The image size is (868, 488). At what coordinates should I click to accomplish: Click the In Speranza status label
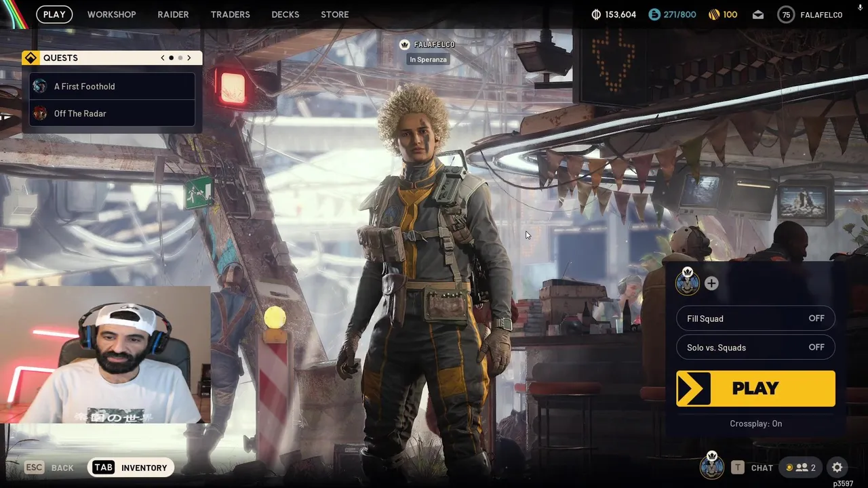click(428, 60)
